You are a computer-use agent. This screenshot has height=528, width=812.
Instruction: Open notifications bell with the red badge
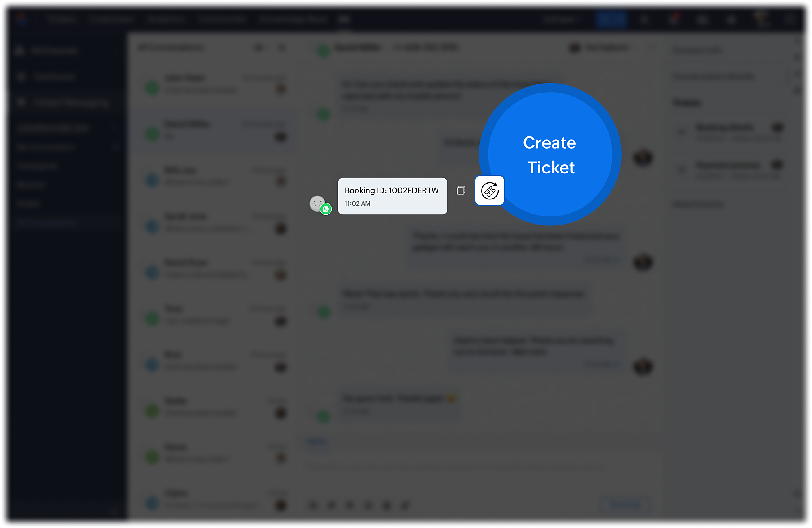coord(674,19)
